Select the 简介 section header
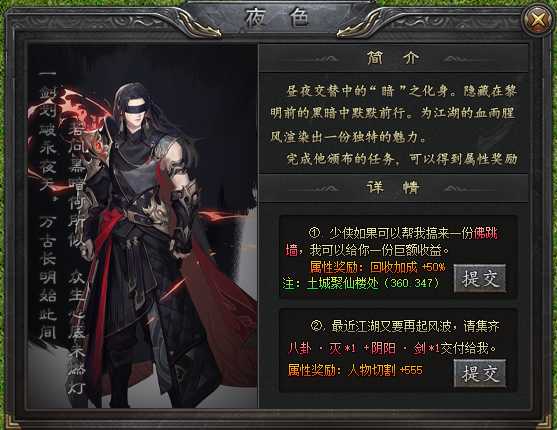This screenshot has width=557, height=430. click(393, 58)
